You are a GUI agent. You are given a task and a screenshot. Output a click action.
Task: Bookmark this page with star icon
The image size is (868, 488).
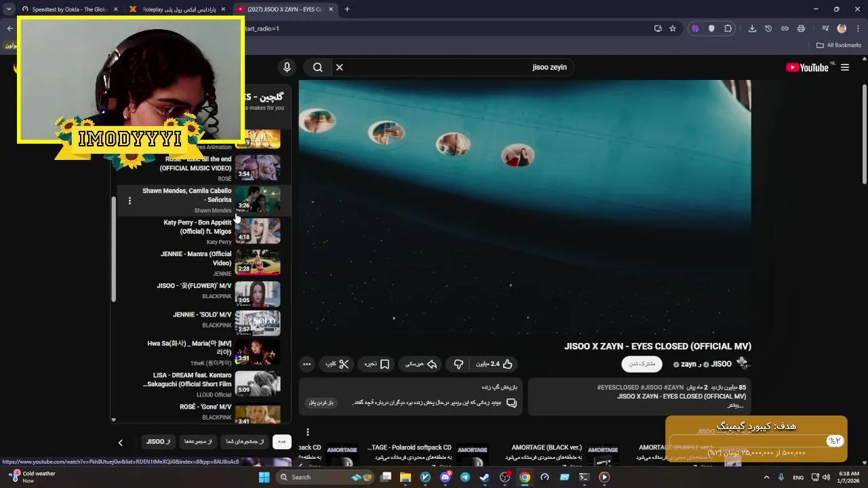673,28
